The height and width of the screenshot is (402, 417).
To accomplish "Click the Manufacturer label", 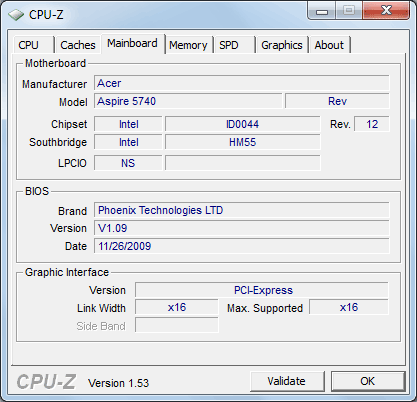I will point(55,84).
